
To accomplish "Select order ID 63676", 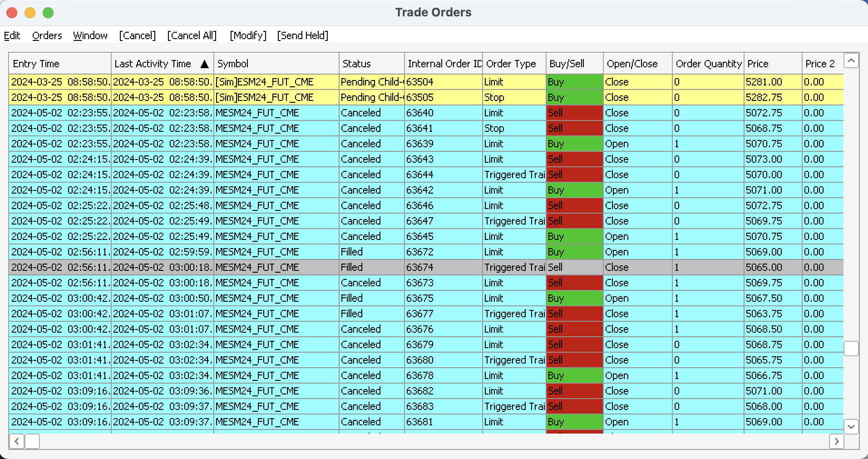I will [x=426, y=329].
